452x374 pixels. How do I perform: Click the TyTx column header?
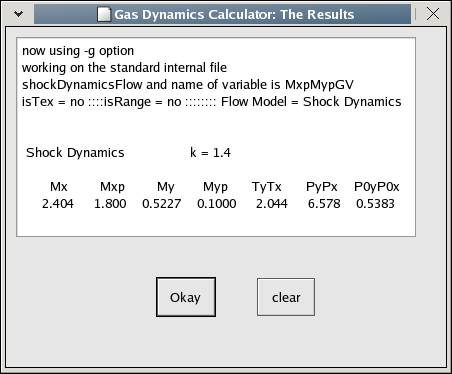[x=266, y=187]
